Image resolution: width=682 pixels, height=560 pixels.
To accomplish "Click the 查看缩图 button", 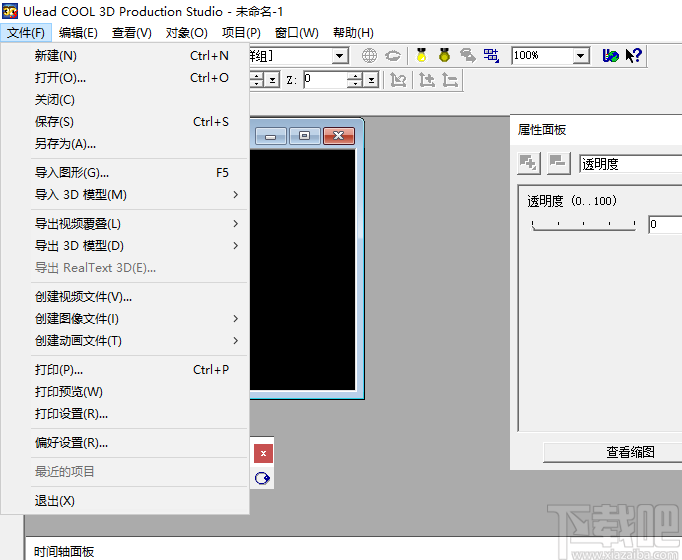I will coord(612,452).
